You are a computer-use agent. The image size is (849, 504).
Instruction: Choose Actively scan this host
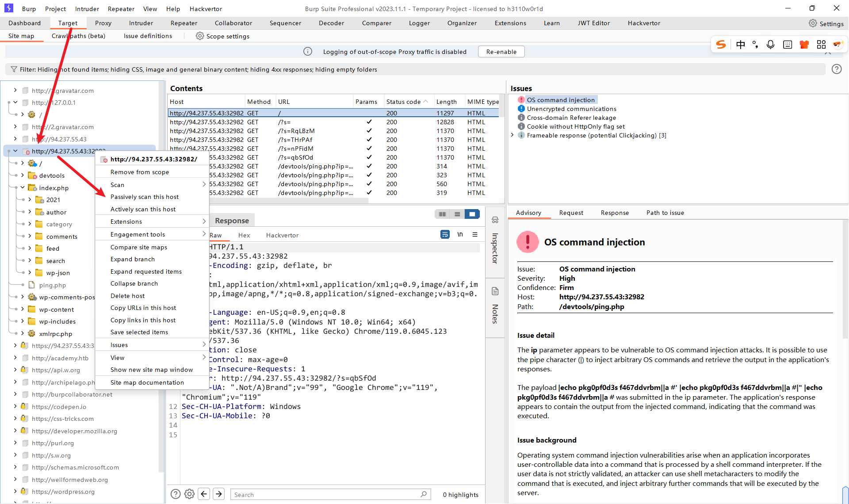tap(143, 209)
